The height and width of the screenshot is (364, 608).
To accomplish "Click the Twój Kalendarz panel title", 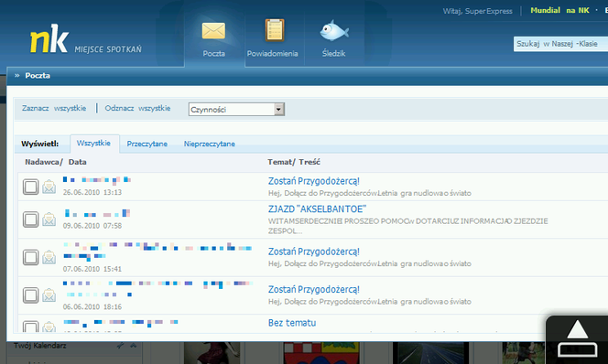I will click(40, 346).
